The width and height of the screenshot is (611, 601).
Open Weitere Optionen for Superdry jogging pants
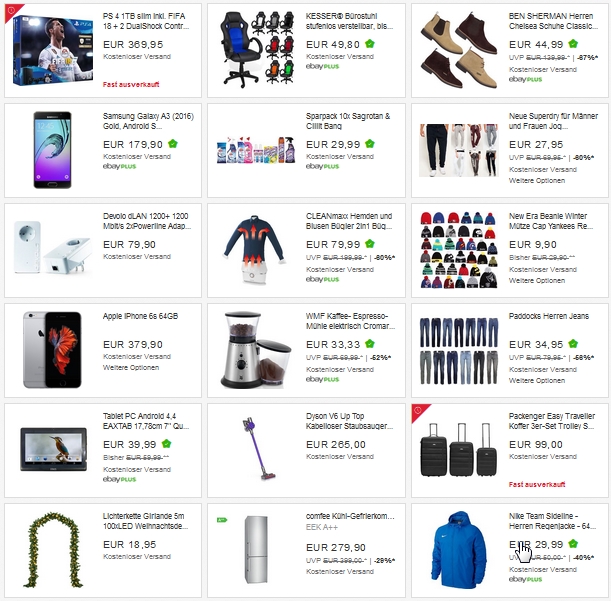tap(537, 180)
